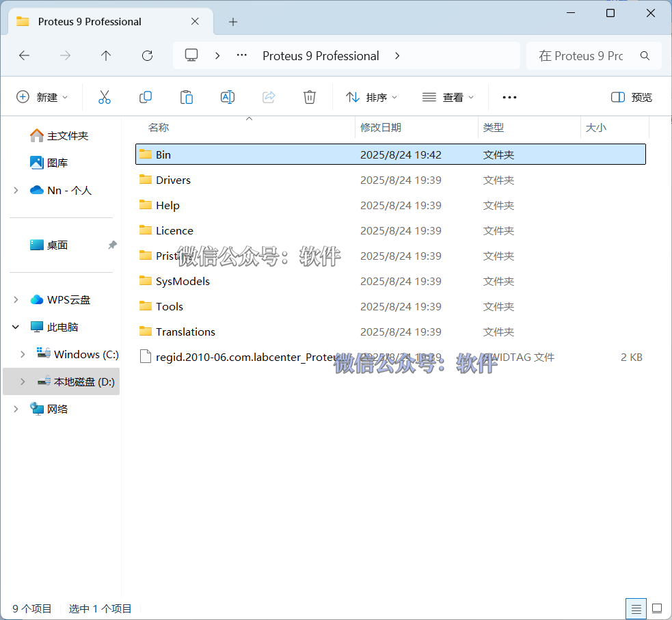The height and width of the screenshot is (620, 672).
Task: Open the 查看 view dropdown
Action: pyautogui.click(x=448, y=97)
